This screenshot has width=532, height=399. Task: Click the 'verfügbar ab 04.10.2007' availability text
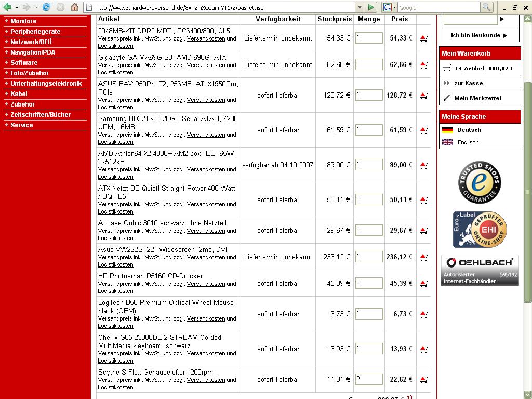click(x=277, y=165)
